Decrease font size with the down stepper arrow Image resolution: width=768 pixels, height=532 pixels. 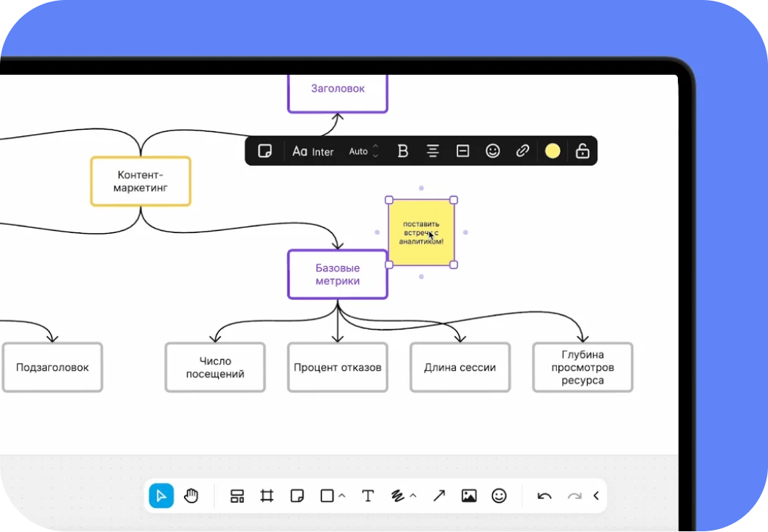[376, 156]
